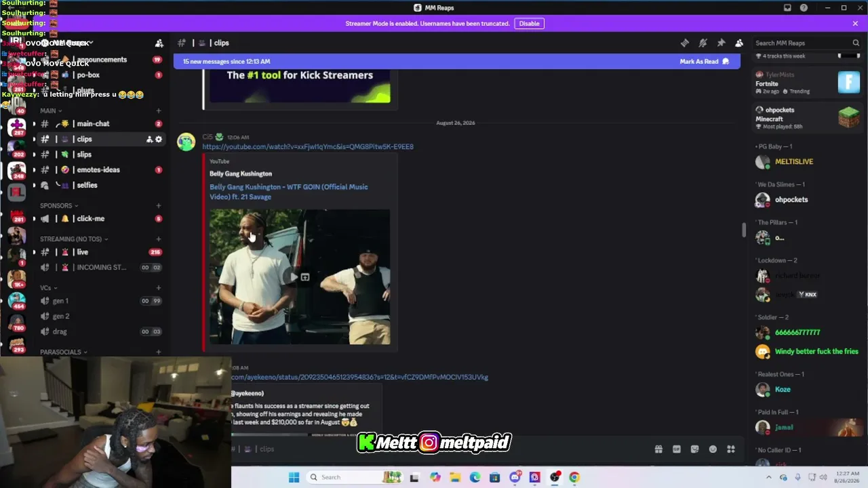This screenshot has width=868, height=488.
Task: Add a channel to STREAMING (NO TOS) category
Action: tap(159, 239)
